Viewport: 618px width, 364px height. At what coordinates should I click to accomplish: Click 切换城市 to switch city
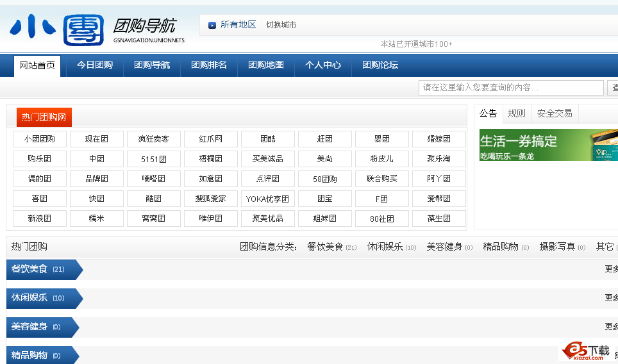pos(281,25)
